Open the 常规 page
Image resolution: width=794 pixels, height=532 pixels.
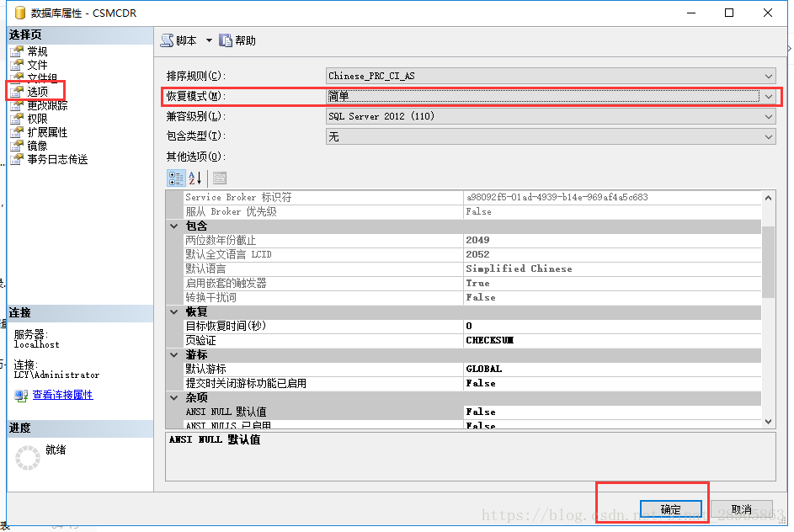[37, 51]
